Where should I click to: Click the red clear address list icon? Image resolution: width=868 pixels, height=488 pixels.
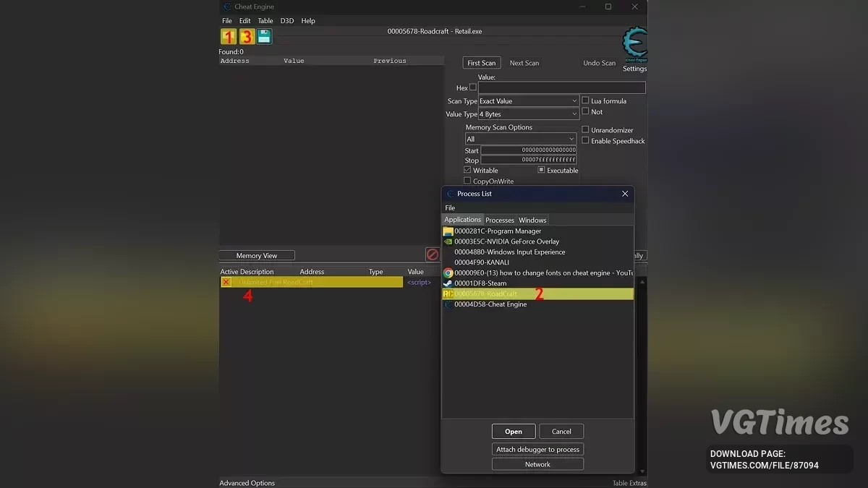pos(433,254)
